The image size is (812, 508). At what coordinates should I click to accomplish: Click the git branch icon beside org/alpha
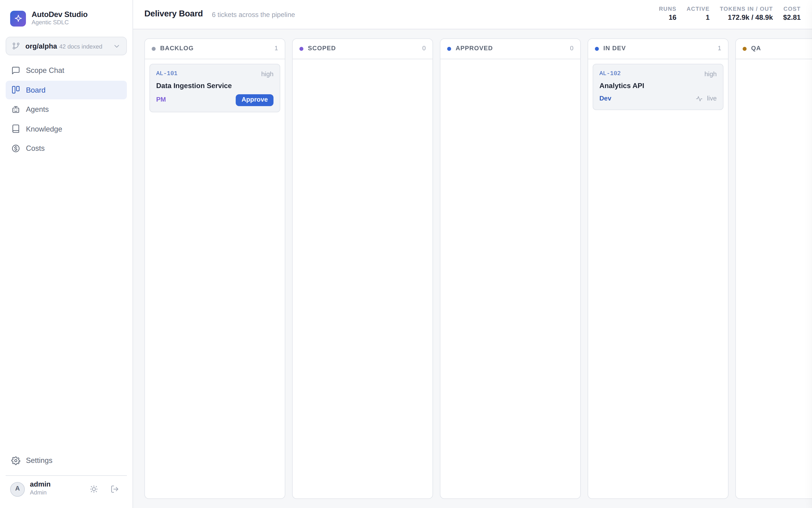(16, 46)
